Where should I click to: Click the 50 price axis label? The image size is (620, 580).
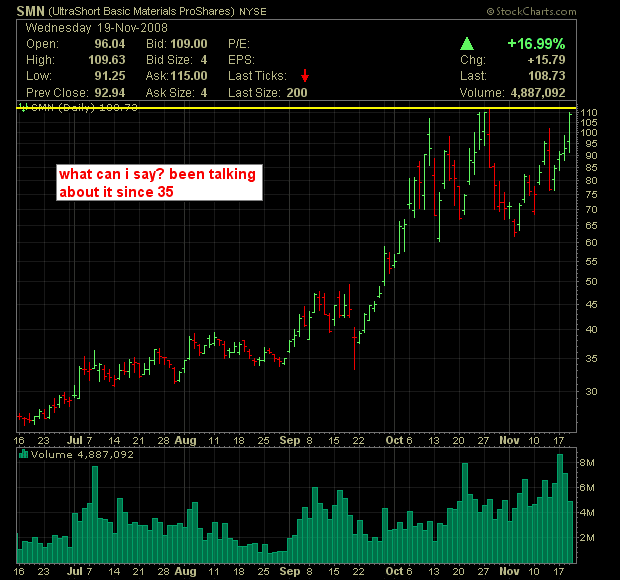point(592,281)
